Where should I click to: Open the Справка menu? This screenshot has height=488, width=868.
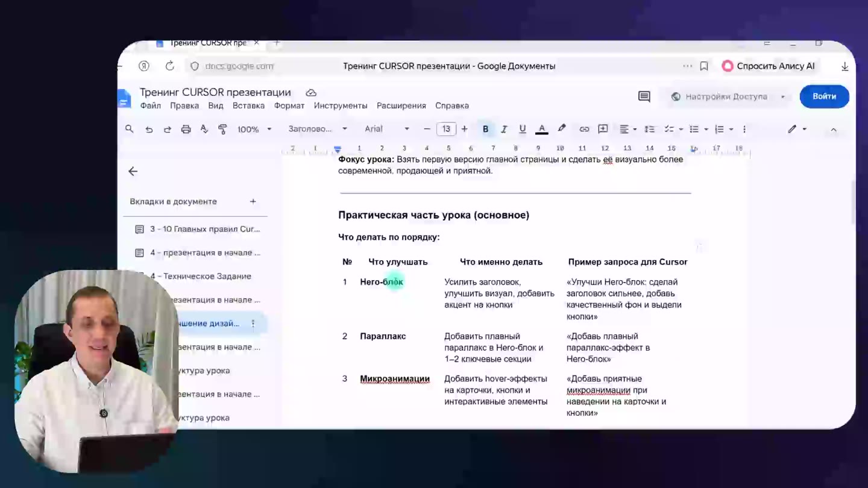[452, 105]
